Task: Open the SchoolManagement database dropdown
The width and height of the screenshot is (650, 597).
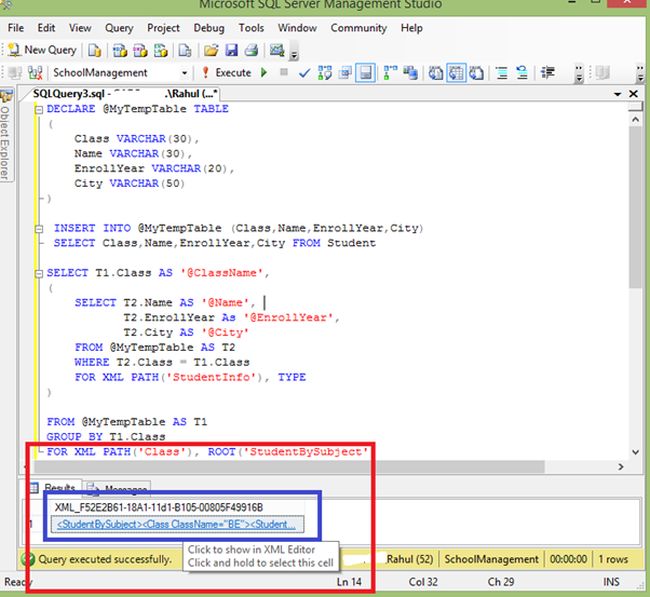Action: pyautogui.click(x=184, y=73)
